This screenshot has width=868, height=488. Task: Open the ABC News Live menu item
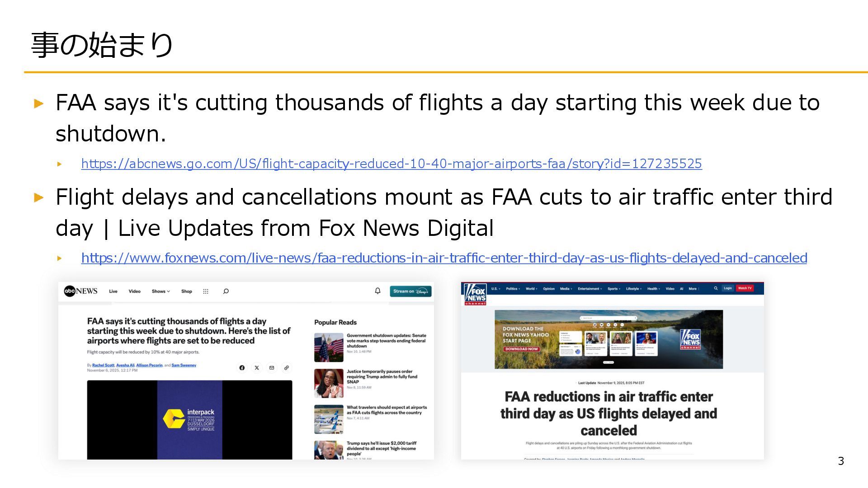pos(113,291)
